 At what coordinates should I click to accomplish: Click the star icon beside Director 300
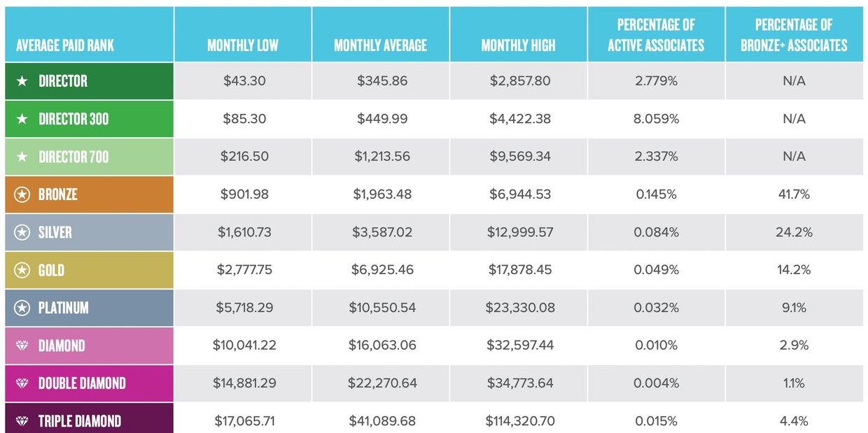coord(22,119)
